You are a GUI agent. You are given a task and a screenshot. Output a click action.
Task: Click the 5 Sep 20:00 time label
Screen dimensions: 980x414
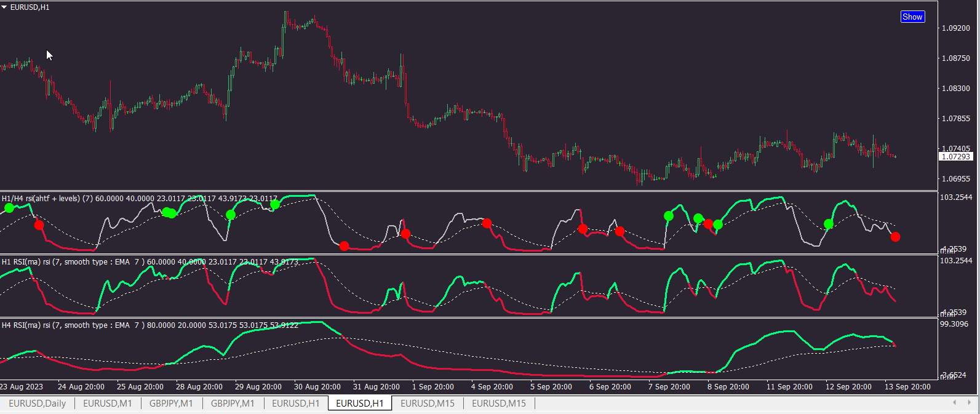(x=551, y=387)
